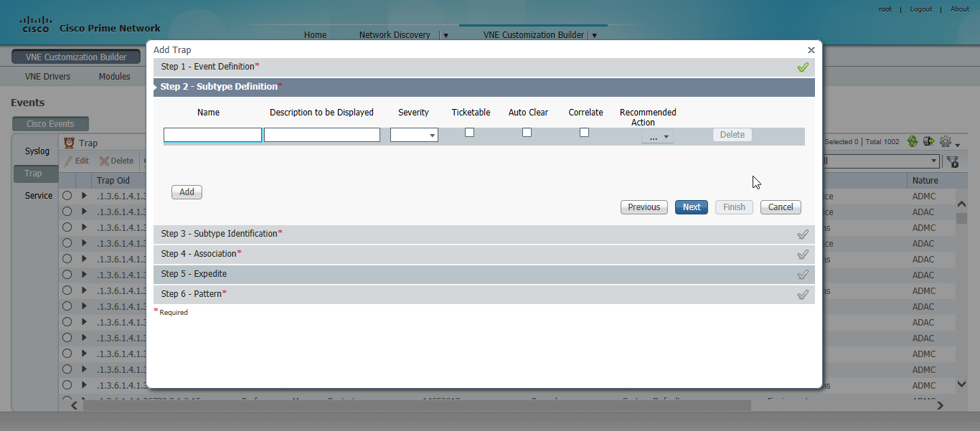Open the Network Discovery menu
The image size is (980, 431).
[x=394, y=34]
